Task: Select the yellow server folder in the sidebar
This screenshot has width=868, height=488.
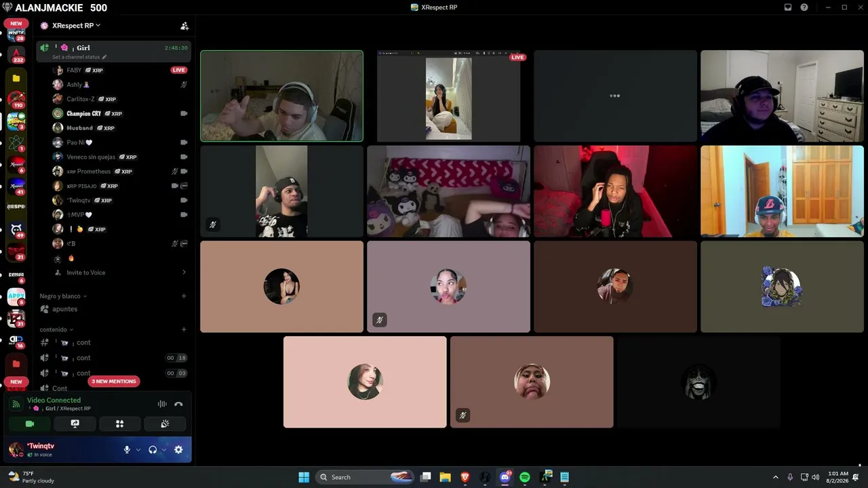Action: pyautogui.click(x=16, y=78)
